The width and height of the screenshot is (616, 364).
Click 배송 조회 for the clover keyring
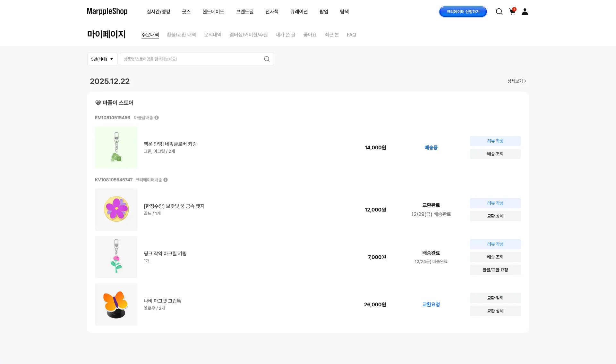point(495,154)
